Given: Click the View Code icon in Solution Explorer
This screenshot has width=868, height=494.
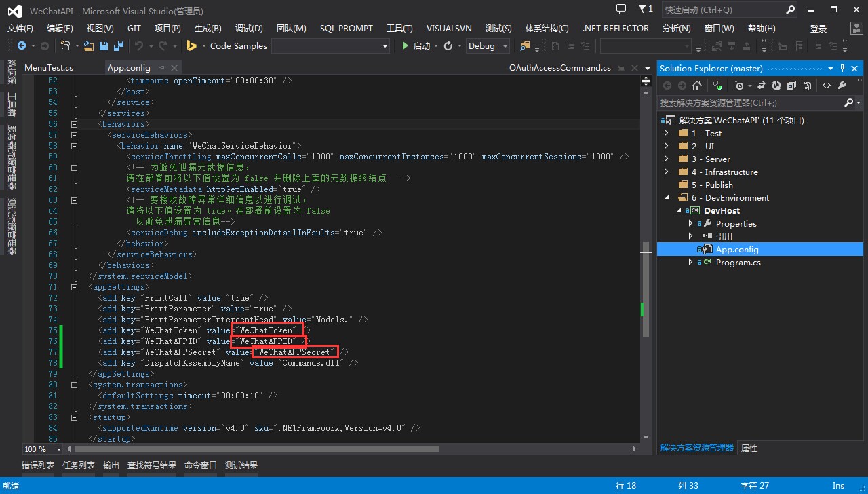Looking at the screenshot, I should pyautogui.click(x=826, y=85).
